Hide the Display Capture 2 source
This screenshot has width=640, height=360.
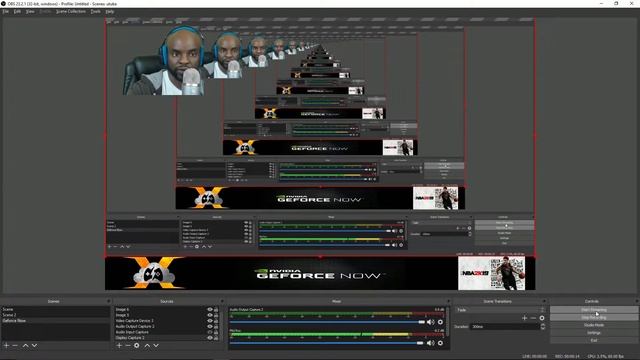pos(210,338)
